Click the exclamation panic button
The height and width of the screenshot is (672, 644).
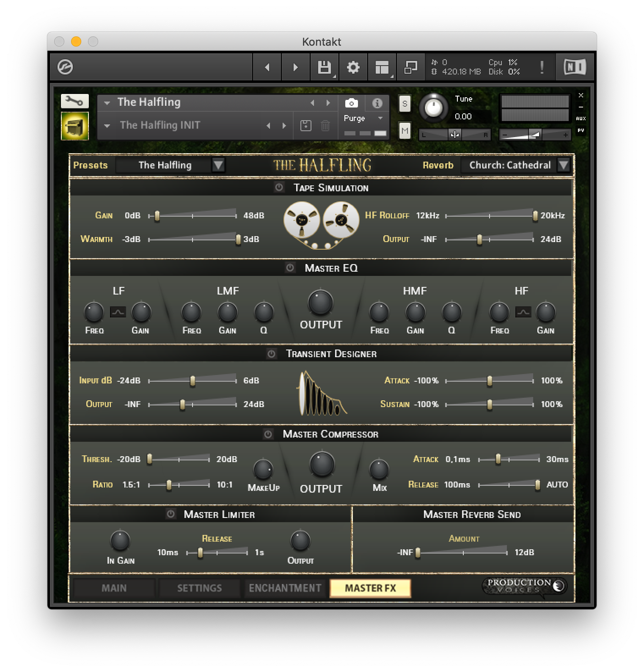[x=542, y=67]
